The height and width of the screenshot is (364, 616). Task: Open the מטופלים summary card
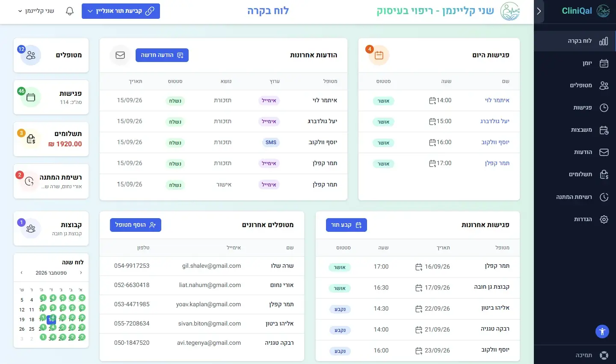coord(51,55)
